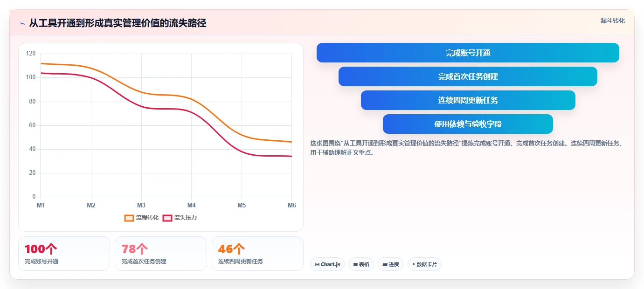The height and width of the screenshot is (289, 644).
Task: Click the 78个 stat value
Action: (x=135, y=249)
